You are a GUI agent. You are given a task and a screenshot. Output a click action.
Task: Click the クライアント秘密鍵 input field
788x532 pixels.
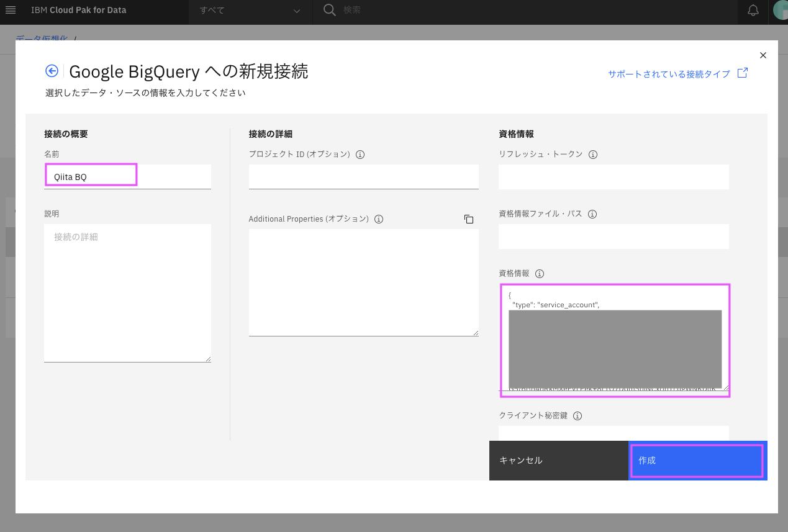pyautogui.click(x=614, y=433)
